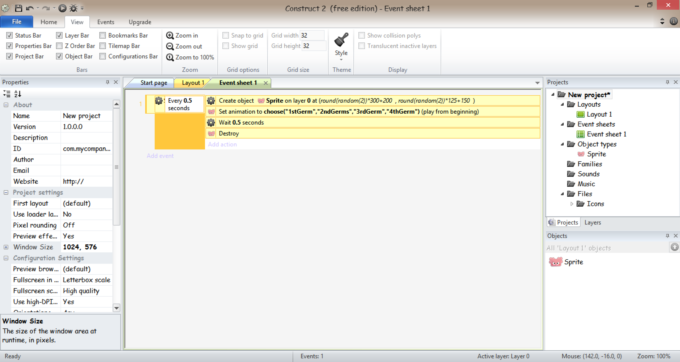680x362 pixels.
Task: Switch to the Home ribbon tab
Action: pos(49,22)
